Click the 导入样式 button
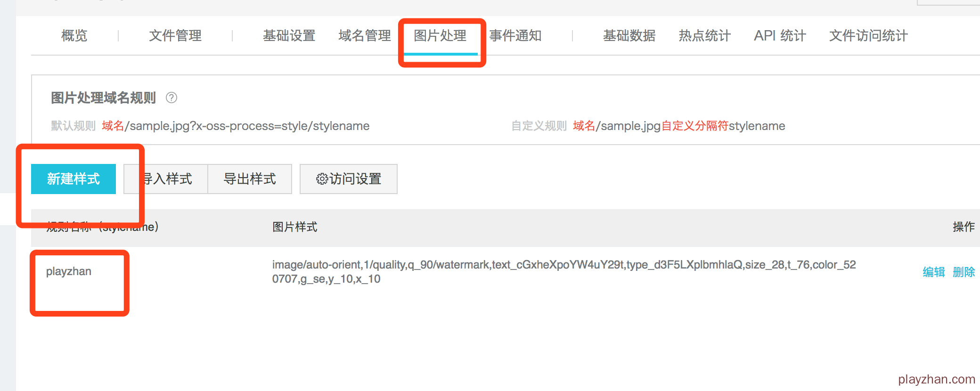Image resolution: width=980 pixels, height=391 pixels. point(166,179)
